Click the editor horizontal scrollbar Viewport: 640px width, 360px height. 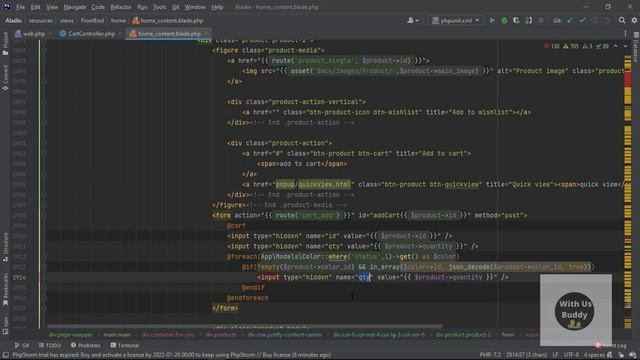click(x=245, y=326)
